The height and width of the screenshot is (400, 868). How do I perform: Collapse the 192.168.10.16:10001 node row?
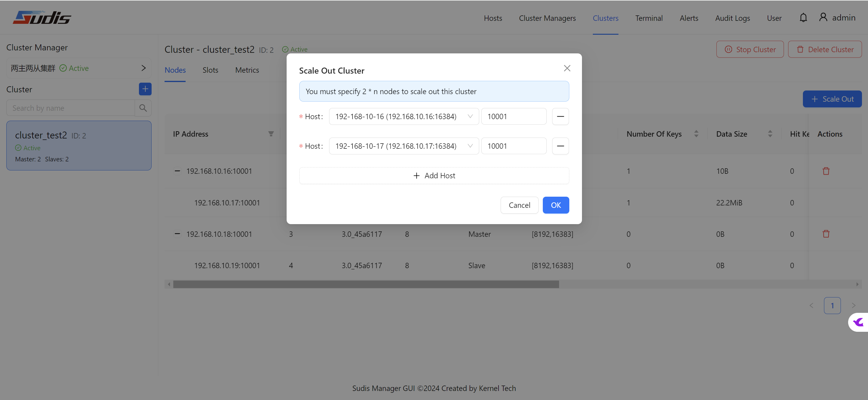pos(177,171)
